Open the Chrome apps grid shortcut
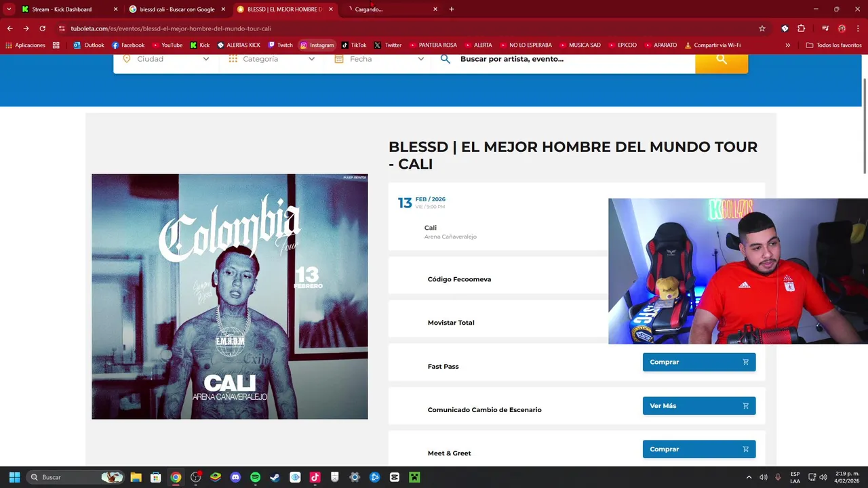868x488 pixels. [56, 45]
